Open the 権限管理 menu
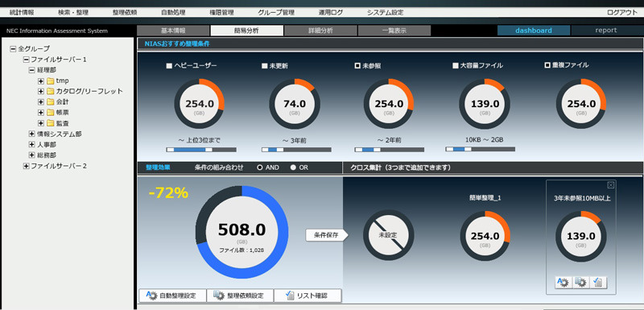Image resolution: width=644 pixels, height=310 pixels. (222, 12)
